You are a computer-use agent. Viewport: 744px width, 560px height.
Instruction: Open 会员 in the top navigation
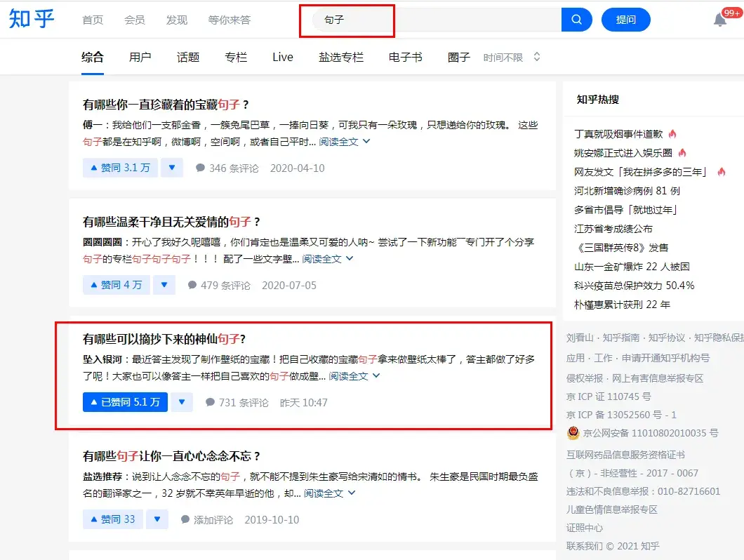(135, 20)
